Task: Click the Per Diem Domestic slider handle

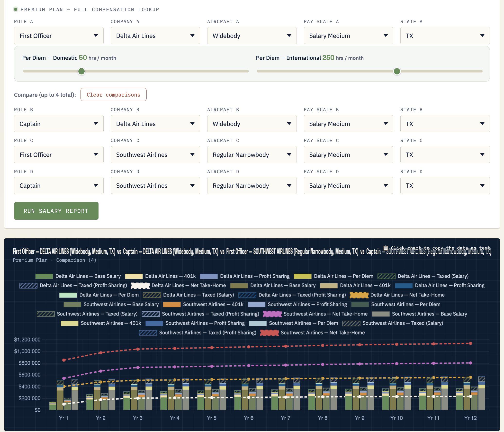Action: (x=81, y=71)
